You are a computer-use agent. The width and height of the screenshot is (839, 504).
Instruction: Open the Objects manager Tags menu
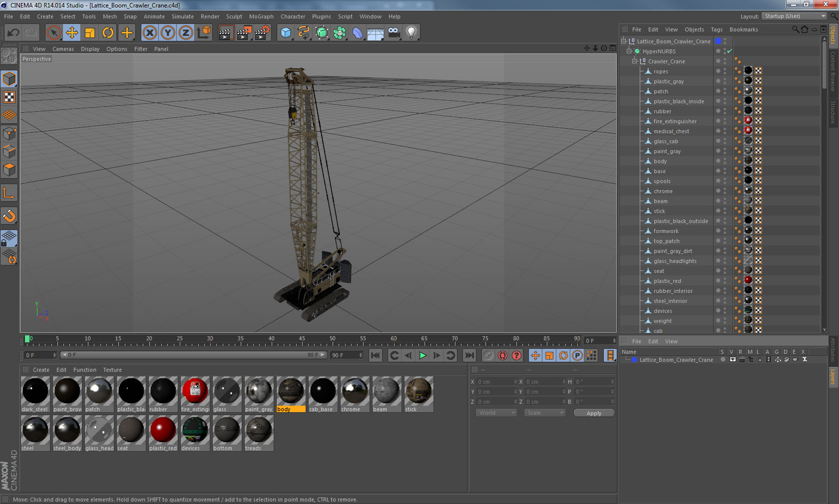[717, 29]
